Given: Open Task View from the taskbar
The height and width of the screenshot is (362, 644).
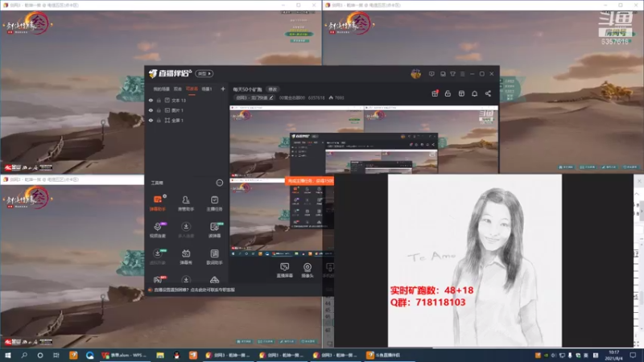Looking at the screenshot, I should pos(56,355).
